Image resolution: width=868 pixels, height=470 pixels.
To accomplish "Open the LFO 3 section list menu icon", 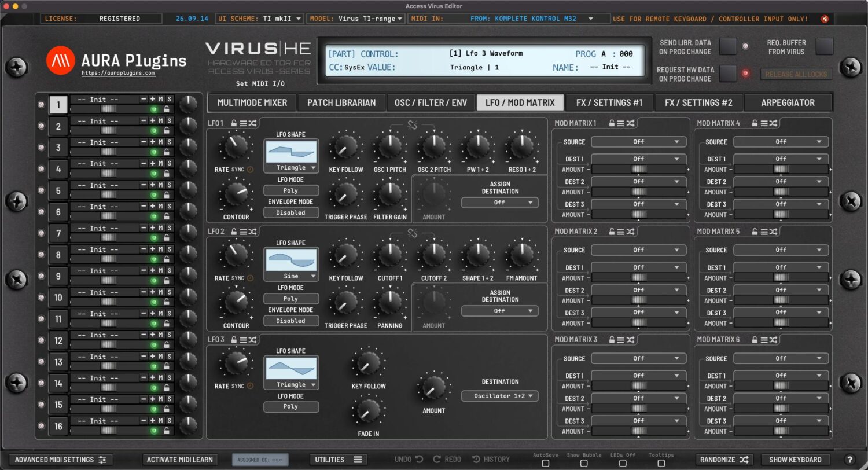I will (243, 340).
